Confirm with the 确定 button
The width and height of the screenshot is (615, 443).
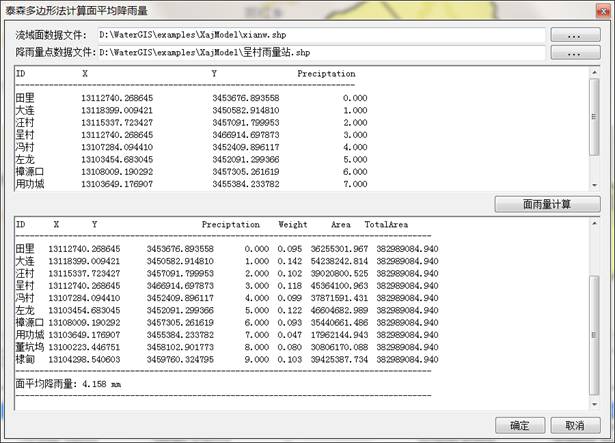pyautogui.click(x=520, y=425)
